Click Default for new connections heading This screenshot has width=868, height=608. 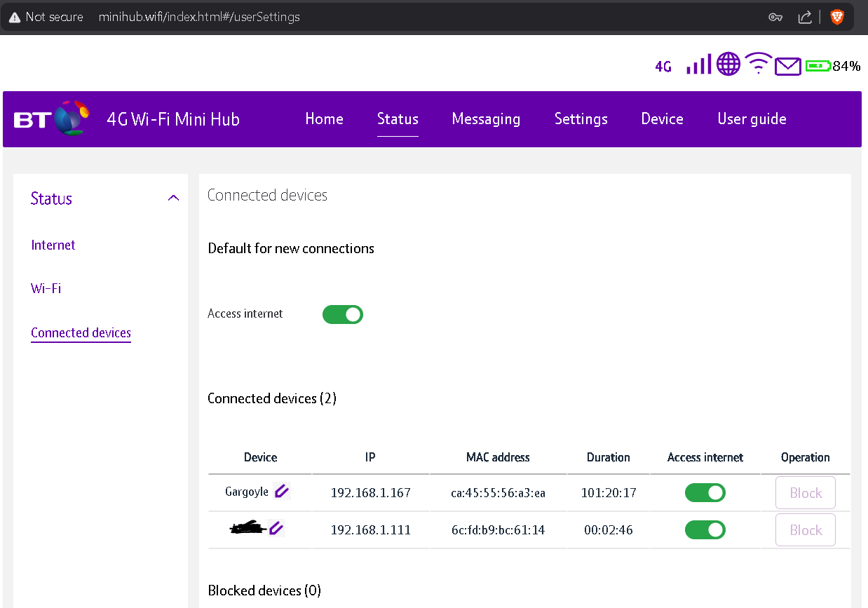pos(291,248)
